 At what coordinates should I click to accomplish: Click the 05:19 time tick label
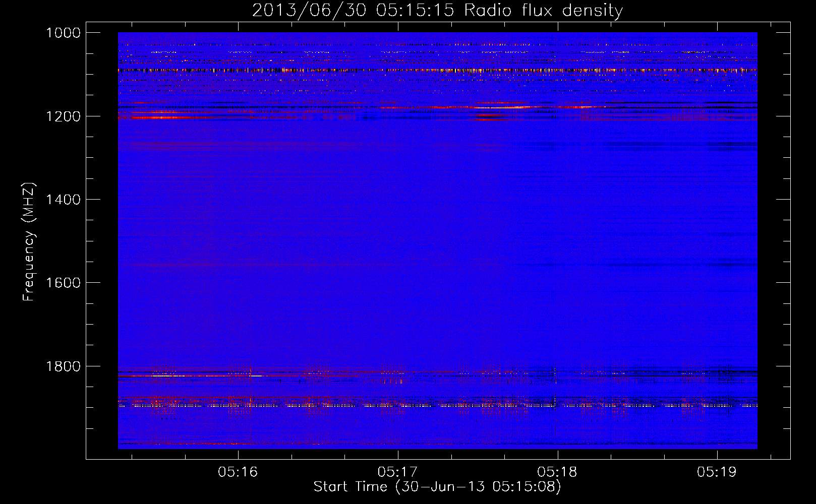click(x=717, y=472)
